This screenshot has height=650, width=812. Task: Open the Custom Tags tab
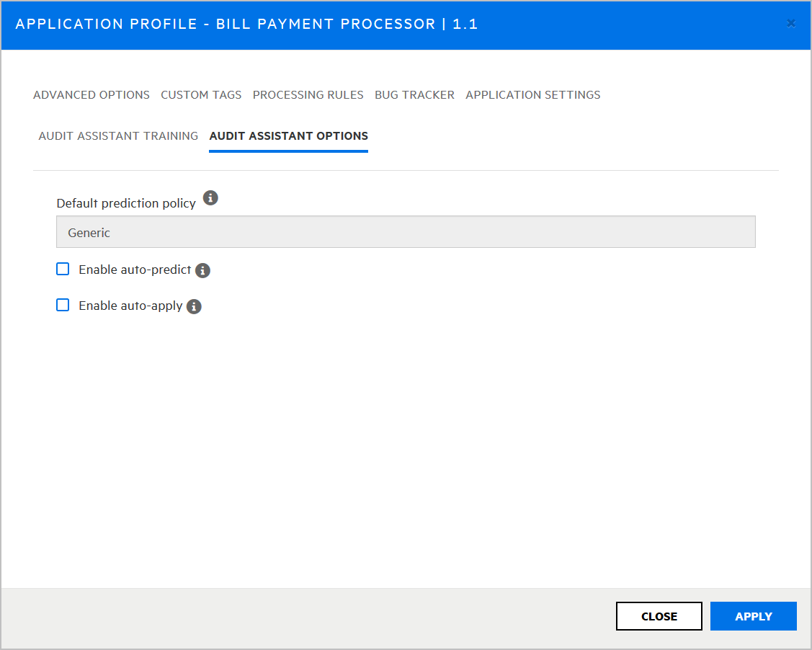(201, 95)
